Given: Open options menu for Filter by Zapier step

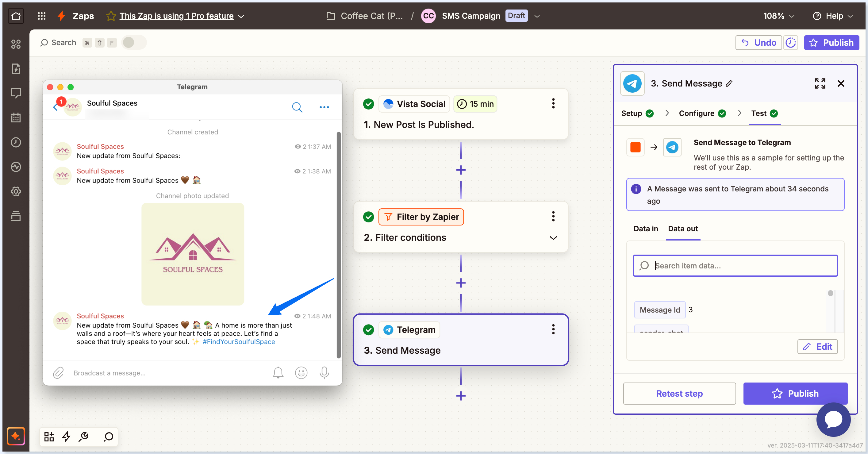Looking at the screenshot, I should tap(553, 216).
